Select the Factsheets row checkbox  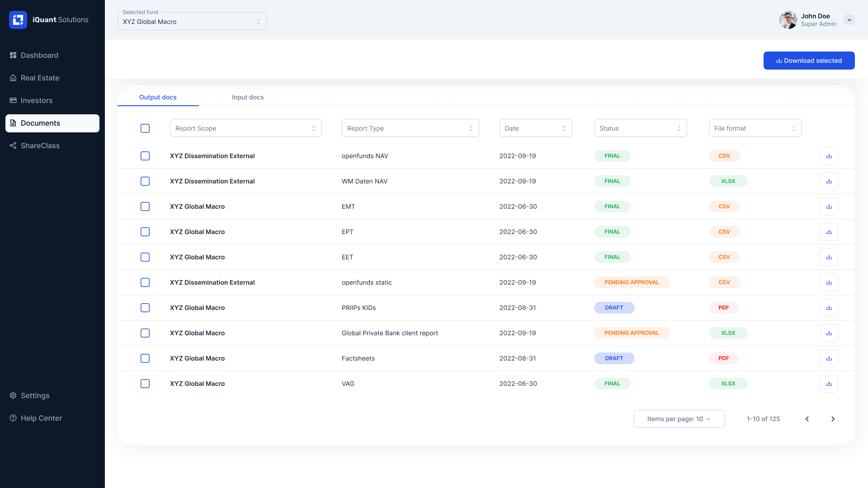point(145,358)
